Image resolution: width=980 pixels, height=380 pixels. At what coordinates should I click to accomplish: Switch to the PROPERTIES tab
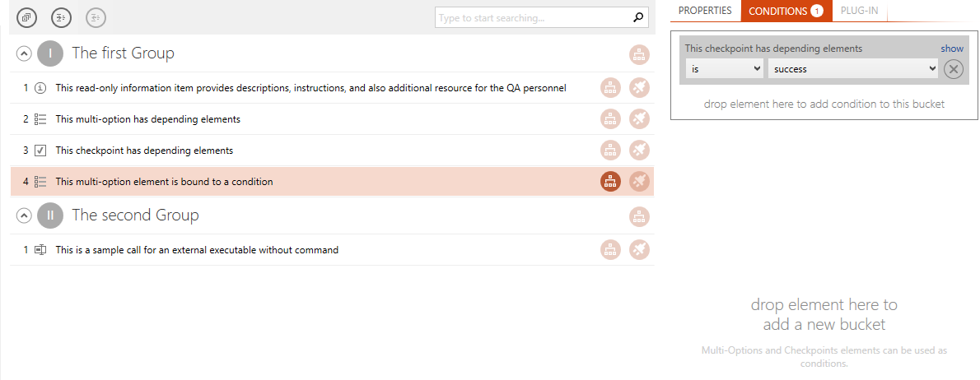click(705, 11)
